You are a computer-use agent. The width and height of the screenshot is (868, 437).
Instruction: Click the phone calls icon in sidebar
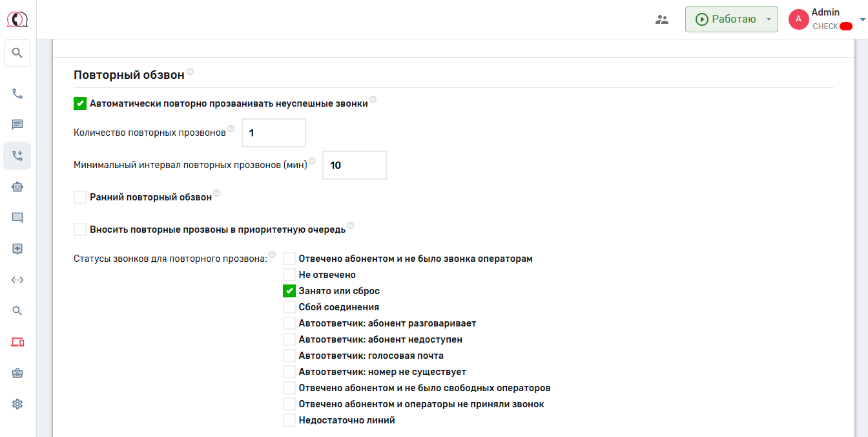(17, 94)
